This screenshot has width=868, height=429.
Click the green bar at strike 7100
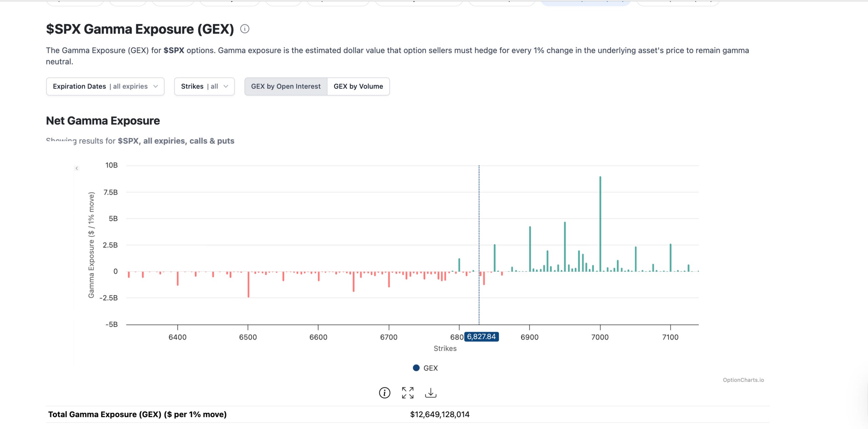tap(670, 257)
